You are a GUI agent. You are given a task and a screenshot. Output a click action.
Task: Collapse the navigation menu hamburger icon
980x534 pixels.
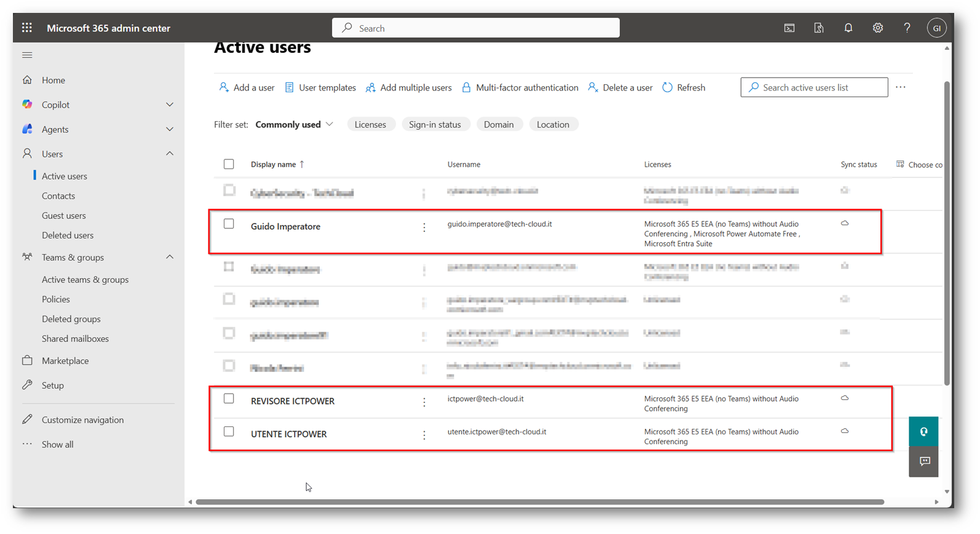(27, 55)
